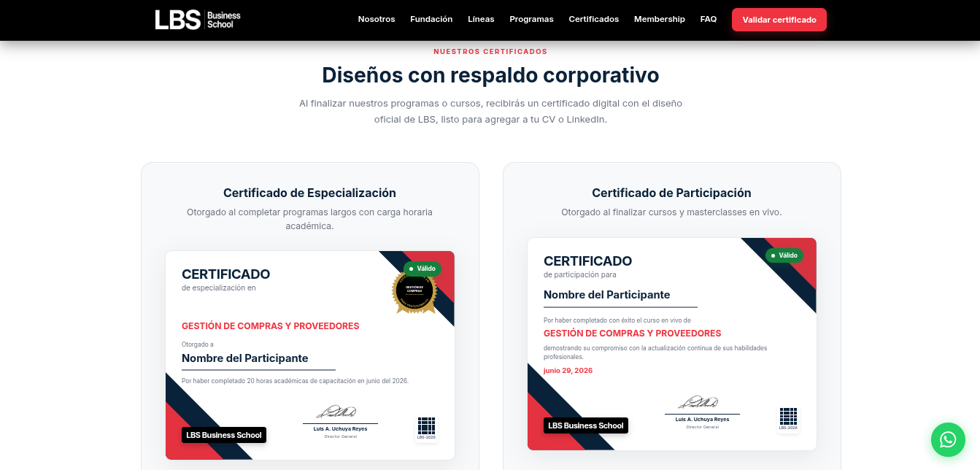Open the Certificado de Participación preview image
This screenshot has height=470, width=980.
click(x=672, y=344)
